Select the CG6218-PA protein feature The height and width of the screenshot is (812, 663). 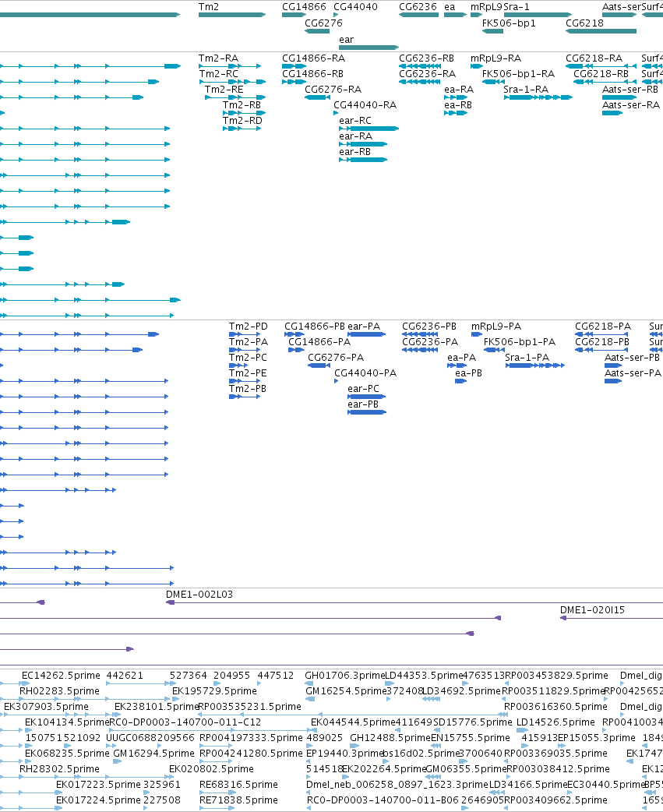tap(601, 334)
